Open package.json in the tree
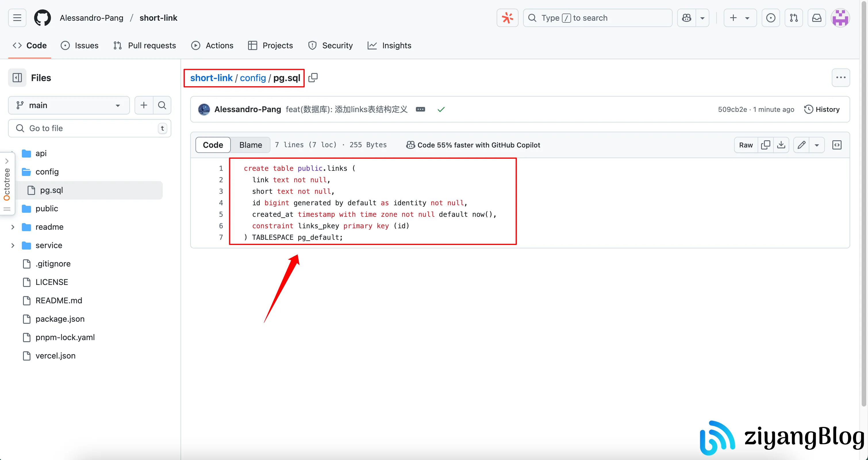 tap(60, 319)
